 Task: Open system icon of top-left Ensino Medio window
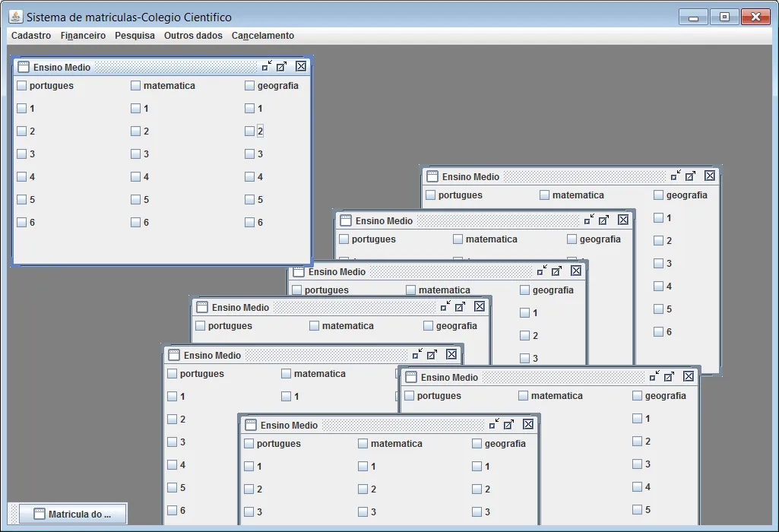click(x=24, y=67)
